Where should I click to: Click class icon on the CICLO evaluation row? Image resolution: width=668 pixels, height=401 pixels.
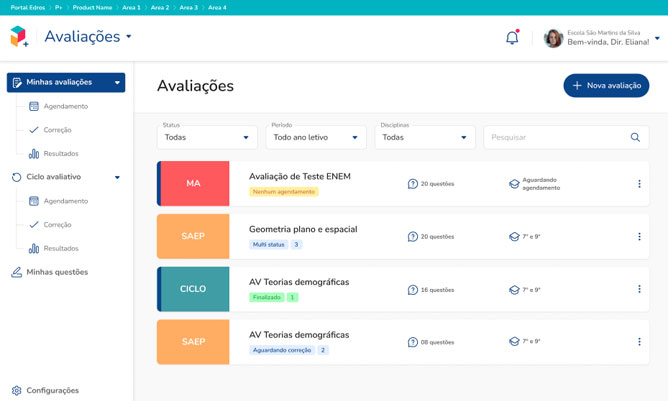tap(514, 290)
